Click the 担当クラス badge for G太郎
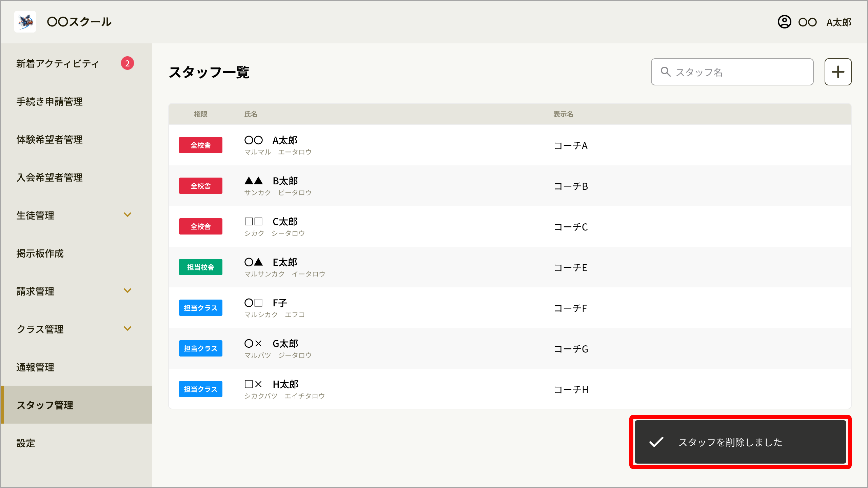The image size is (868, 488). [x=201, y=348]
